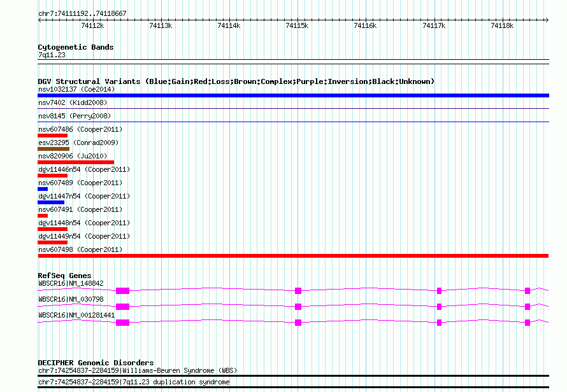Click the RefSeq Genes track title
Screen dimensions: 567x392
pos(64,276)
